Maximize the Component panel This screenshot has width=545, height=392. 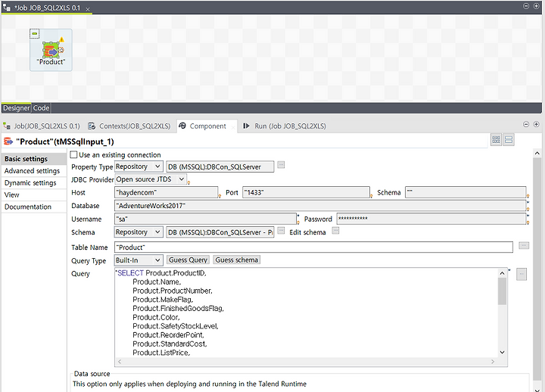coord(537,124)
